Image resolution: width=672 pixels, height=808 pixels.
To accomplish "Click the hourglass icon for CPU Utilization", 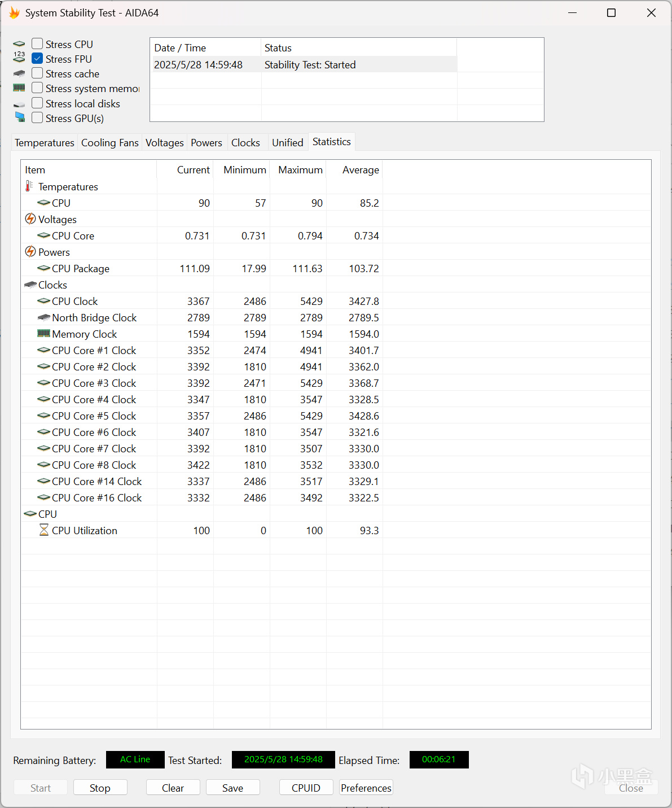I will coord(43,530).
